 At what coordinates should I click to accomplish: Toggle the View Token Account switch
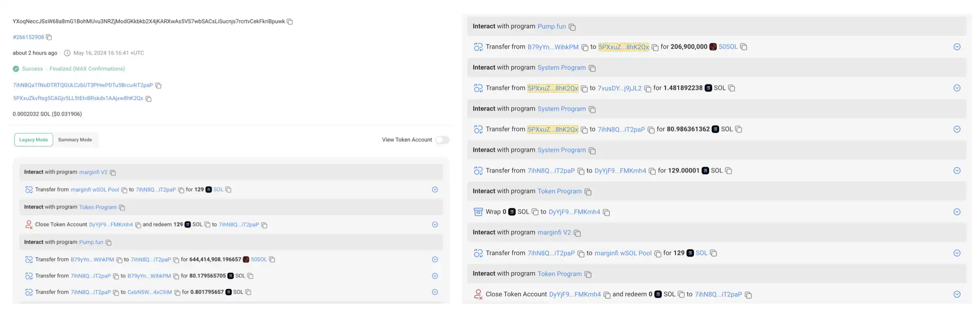(442, 140)
